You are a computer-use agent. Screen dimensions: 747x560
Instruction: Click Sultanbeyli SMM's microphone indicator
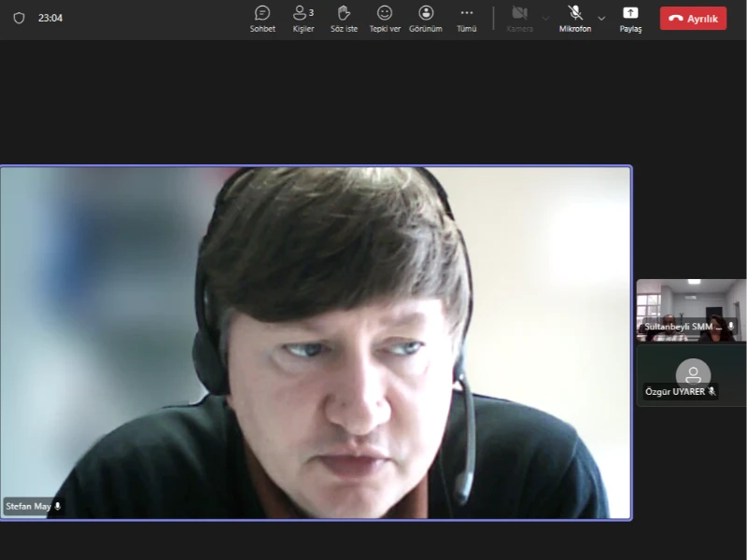730,327
